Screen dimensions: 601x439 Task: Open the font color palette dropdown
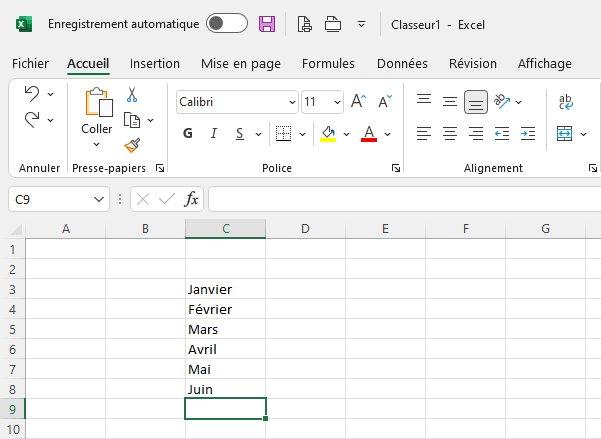point(388,134)
